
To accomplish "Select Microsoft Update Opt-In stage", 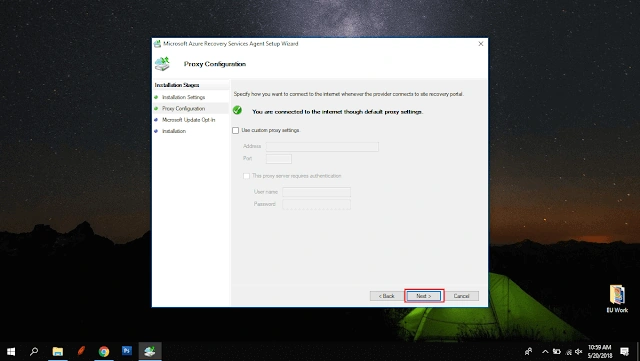I will point(188,120).
